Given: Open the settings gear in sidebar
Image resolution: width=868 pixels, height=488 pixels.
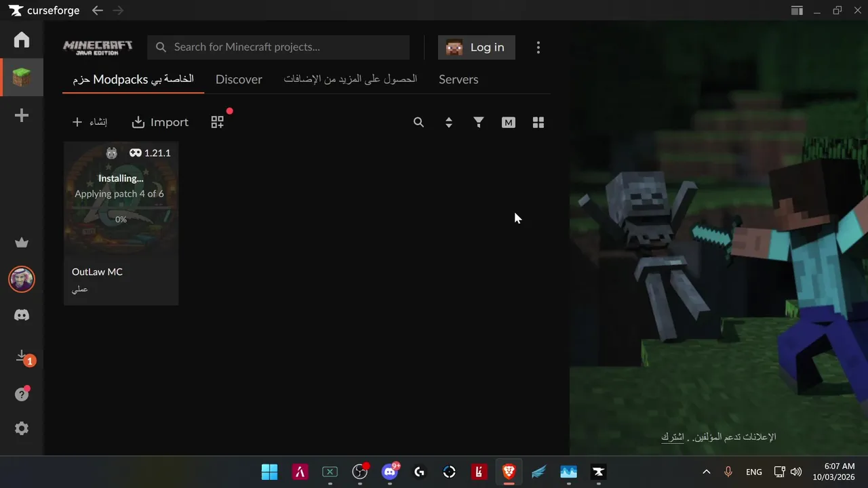Looking at the screenshot, I should (x=22, y=428).
